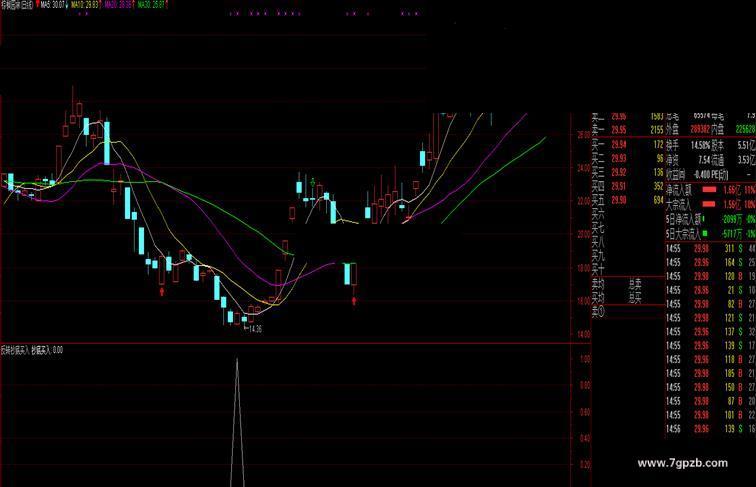Click the 14.36 lowest price marker
Viewport: 756px width, 487px height.
[255, 329]
